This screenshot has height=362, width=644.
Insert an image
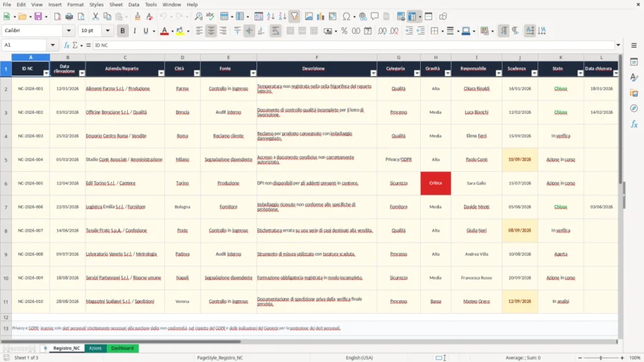(x=309, y=16)
